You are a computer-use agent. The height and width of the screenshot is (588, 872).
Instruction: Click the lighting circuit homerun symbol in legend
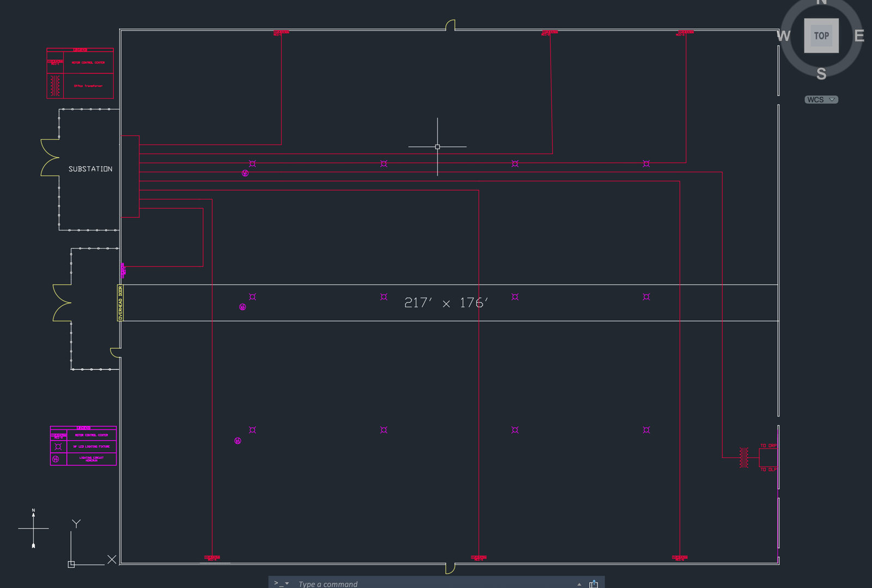pyautogui.click(x=56, y=459)
